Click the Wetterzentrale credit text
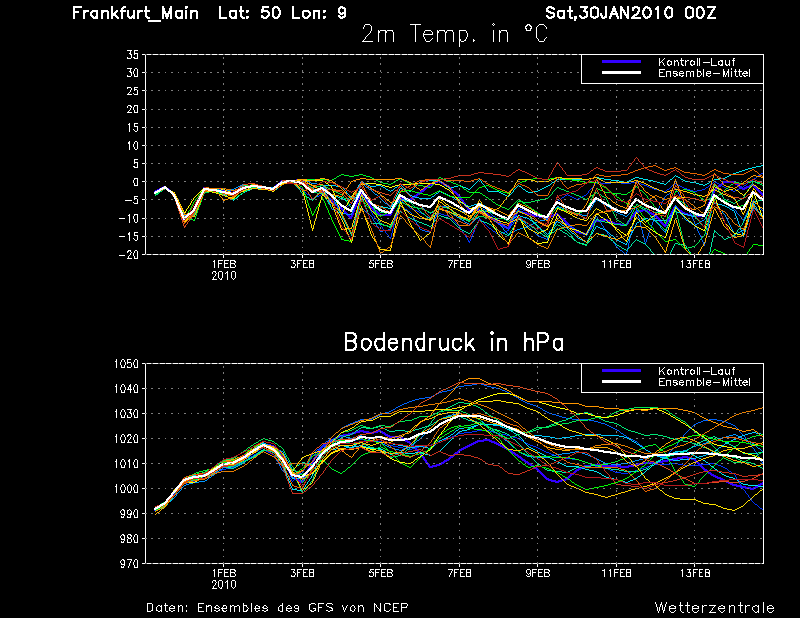 (714, 607)
